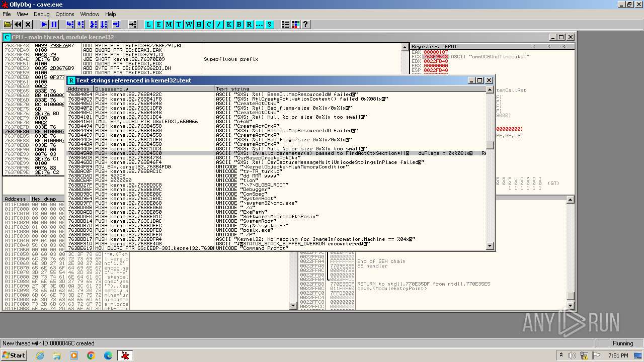644x362 pixels.
Task: Select row with UNICODE "Command Prompt"
Action: [x=277, y=248]
